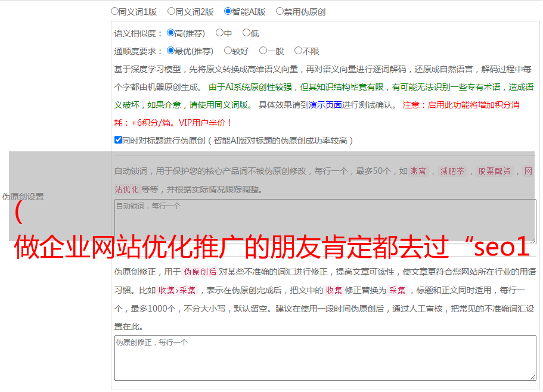Image resolution: width=543 pixels, height=392 pixels.
Task: Click the 通顺度要求 label
Action: pyautogui.click(x=138, y=51)
